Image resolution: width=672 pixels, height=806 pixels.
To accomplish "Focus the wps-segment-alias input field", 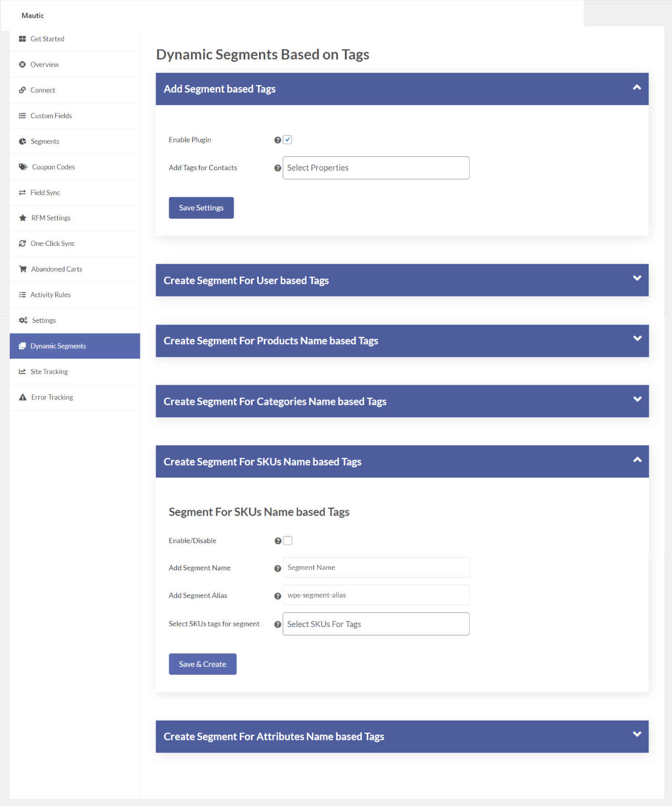I will tap(376, 595).
